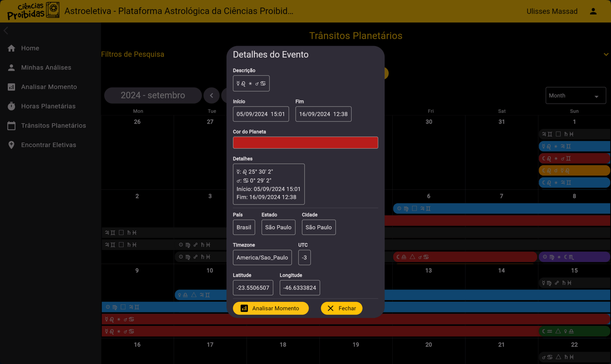Open Horas Planetárias menu item
Viewport: 611px width, 364px height.
coord(48,106)
